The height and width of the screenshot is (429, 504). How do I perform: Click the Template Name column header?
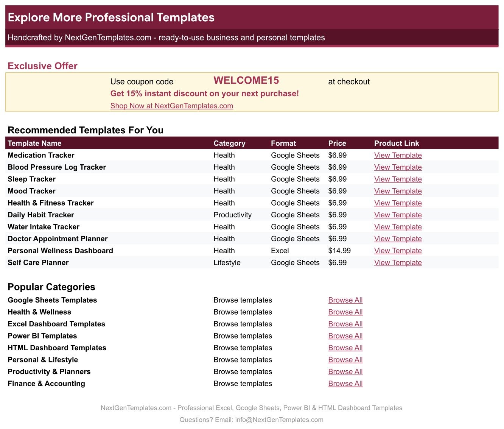coord(34,143)
